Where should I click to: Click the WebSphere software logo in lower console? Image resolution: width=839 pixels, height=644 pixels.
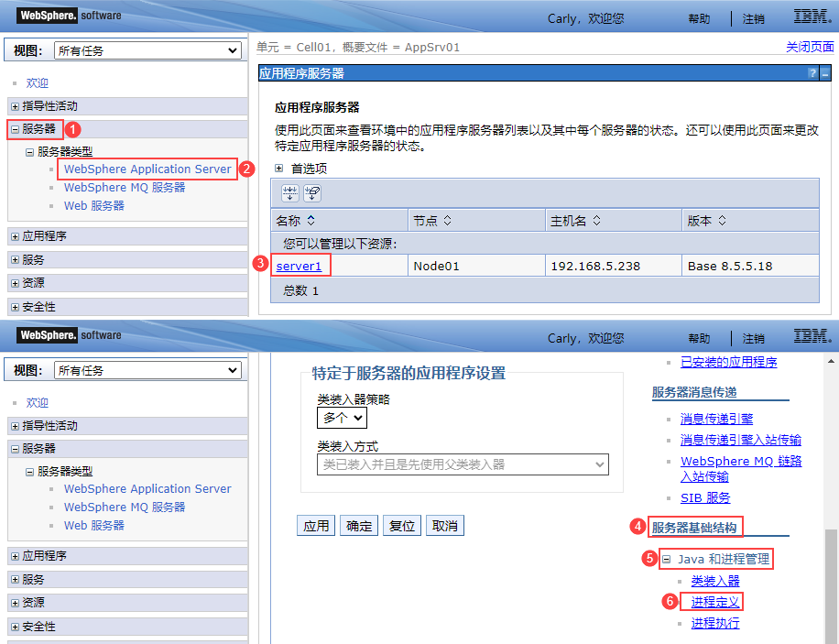[x=70, y=335]
